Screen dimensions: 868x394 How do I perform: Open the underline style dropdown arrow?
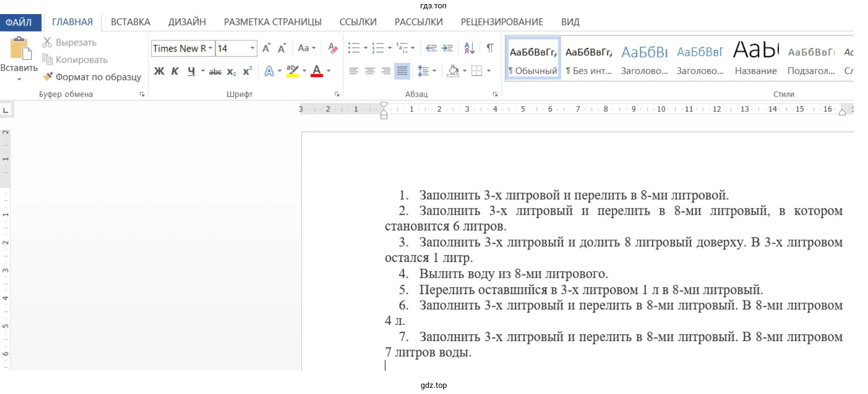tap(203, 71)
